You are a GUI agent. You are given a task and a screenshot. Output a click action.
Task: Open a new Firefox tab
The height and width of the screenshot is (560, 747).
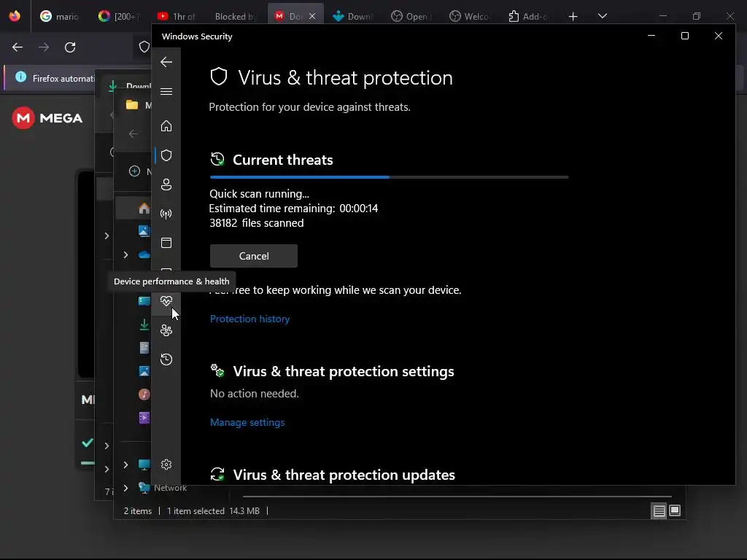point(573,16)
